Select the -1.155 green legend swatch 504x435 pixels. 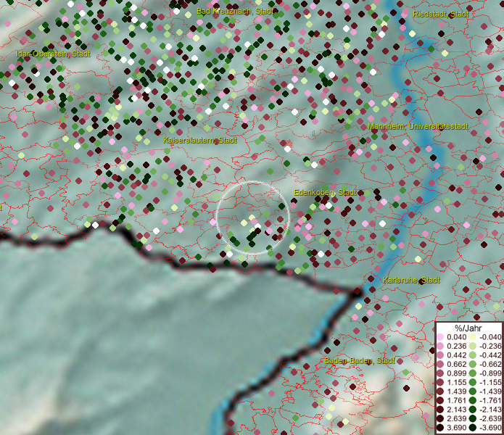tap(473, 382)
